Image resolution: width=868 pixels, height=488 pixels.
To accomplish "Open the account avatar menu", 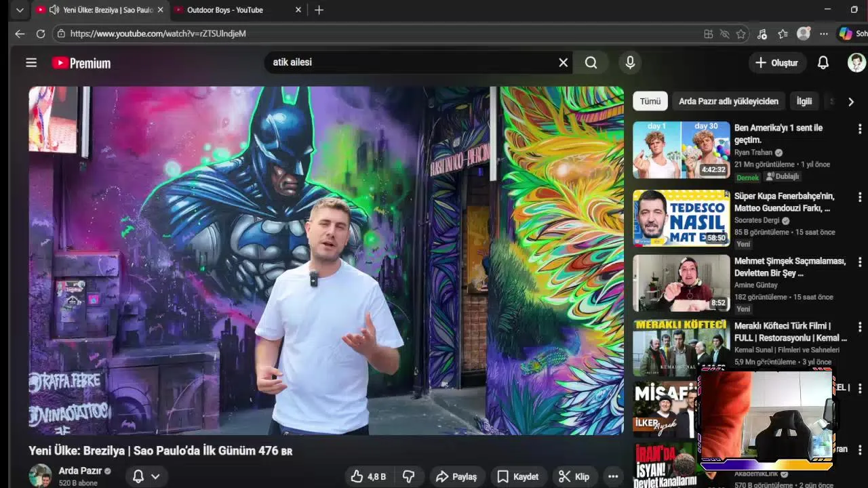I will [x=856, y=62].
